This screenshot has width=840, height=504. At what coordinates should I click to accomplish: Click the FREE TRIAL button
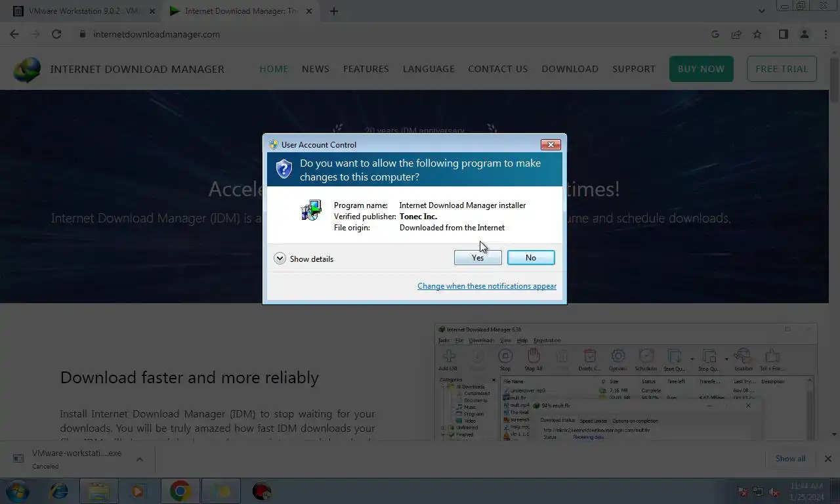point(782,69)
